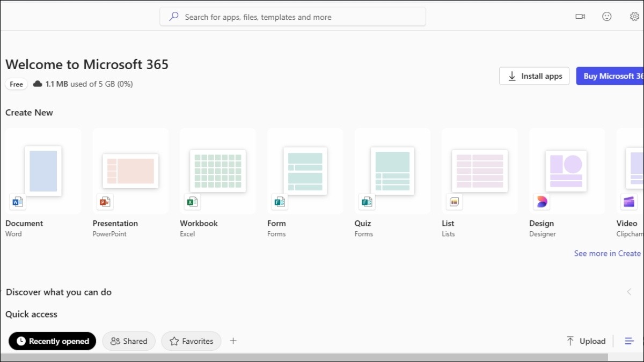Screen dimensions: 644x362
Task: Open the feedback smiley icon
Action: [x=607, y=17]
